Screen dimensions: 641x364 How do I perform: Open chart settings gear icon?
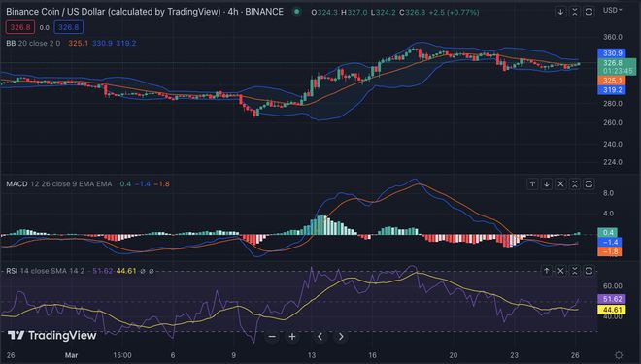pos(619,355)
